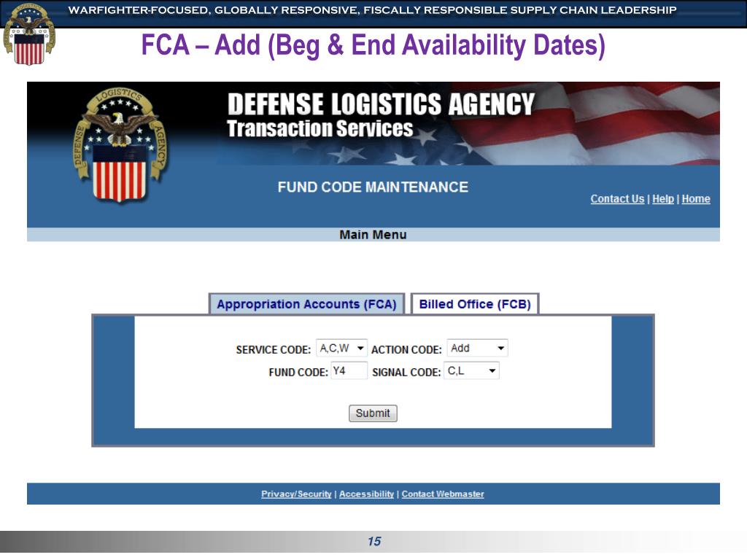This screenshot has width=747, height=560.
Task: Click the small DLA emblem beside slide title
Action: [x=29, y=34]
